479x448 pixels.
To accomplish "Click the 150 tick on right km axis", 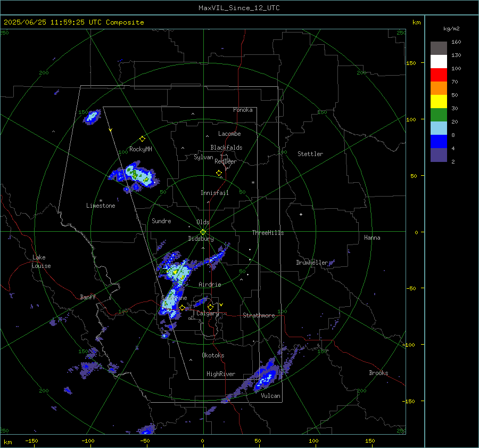I will [411, 63].
